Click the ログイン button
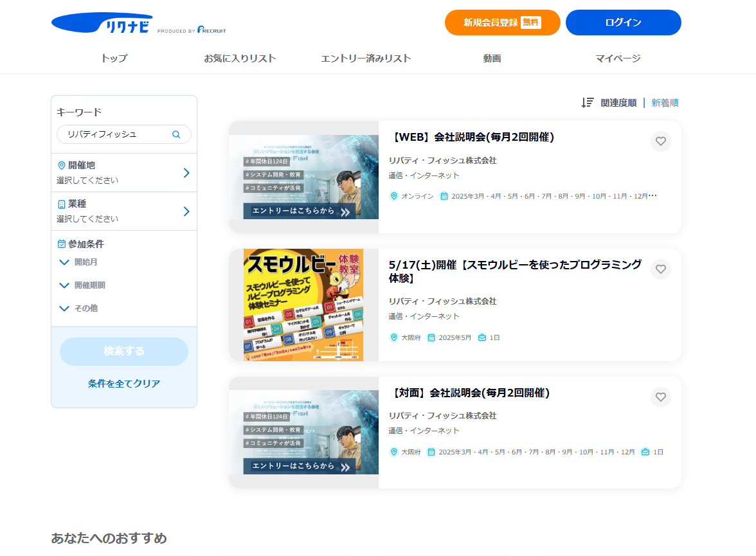Screen dimensions: 756x556 pyautogui.click(x=623, y=22)
